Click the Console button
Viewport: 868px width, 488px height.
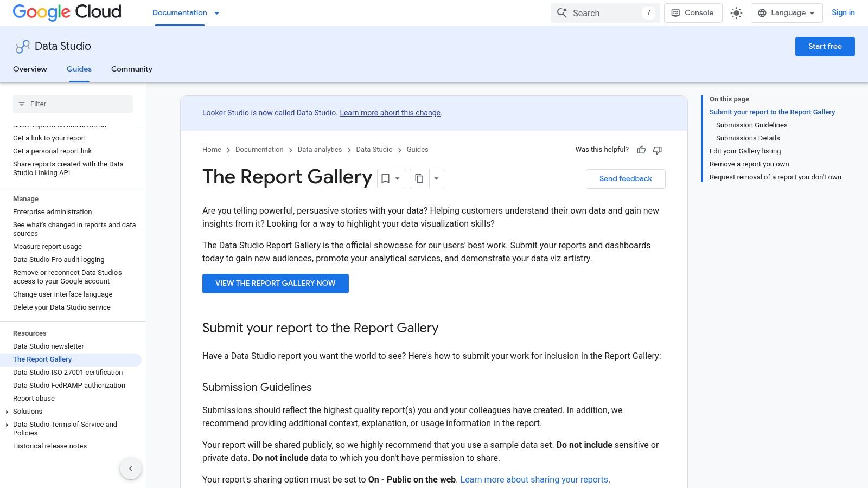click(693, 13)
